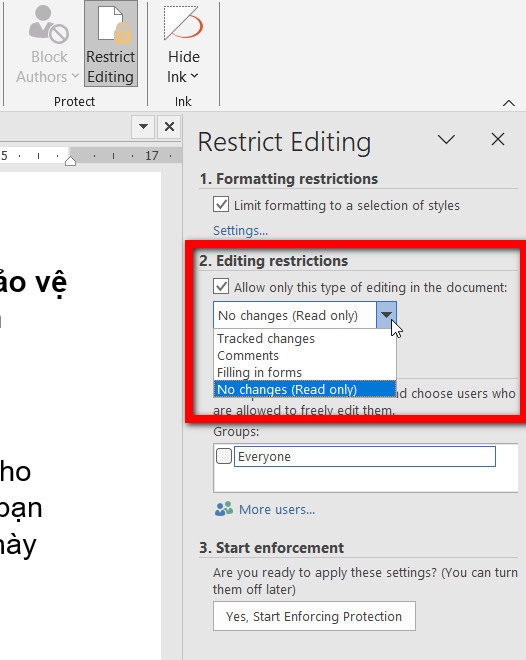
Task: Click the editing type combo box arrow
Action: click(386, 315)
